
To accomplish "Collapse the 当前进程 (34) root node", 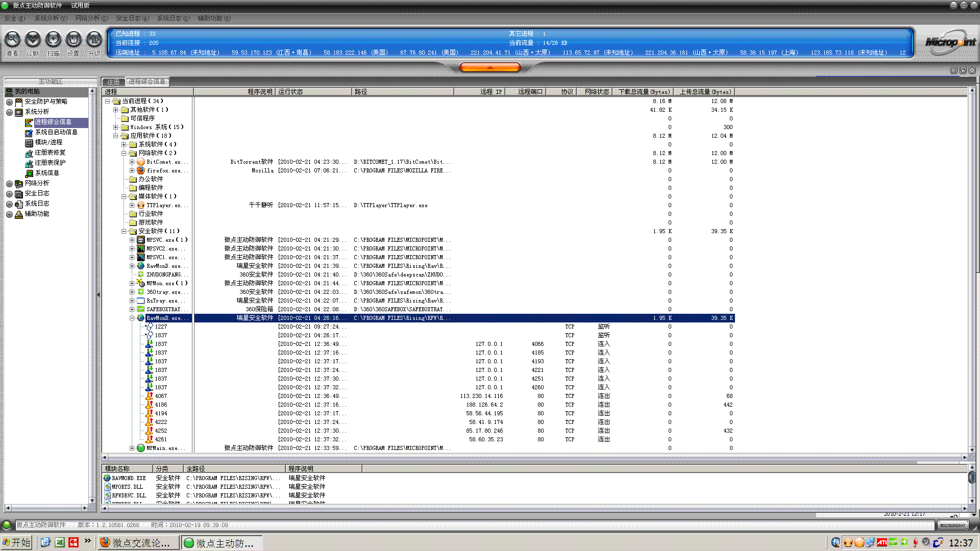I will (x=108, y=101).
